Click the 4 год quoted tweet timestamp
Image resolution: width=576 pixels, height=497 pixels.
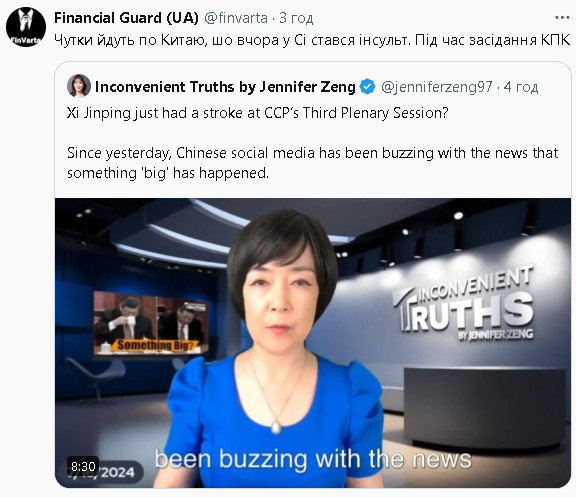(521, 87)
